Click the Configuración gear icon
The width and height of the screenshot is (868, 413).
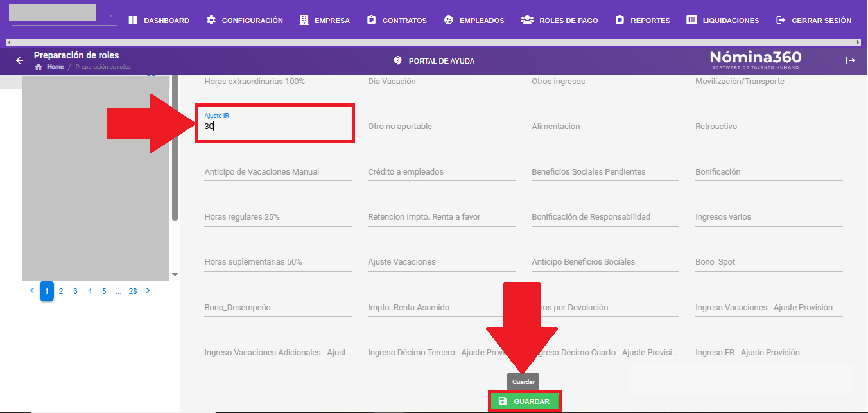tap(211, 21)
